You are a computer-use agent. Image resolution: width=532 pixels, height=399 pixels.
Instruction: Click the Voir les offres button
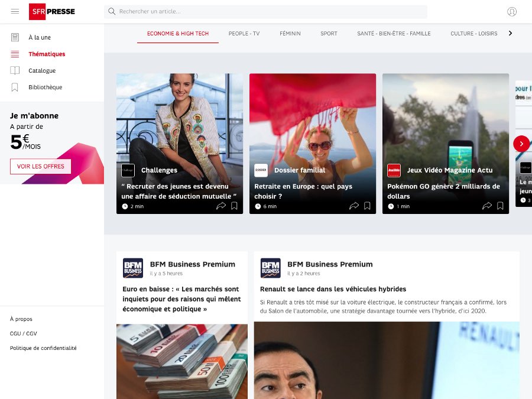(40, 167)
